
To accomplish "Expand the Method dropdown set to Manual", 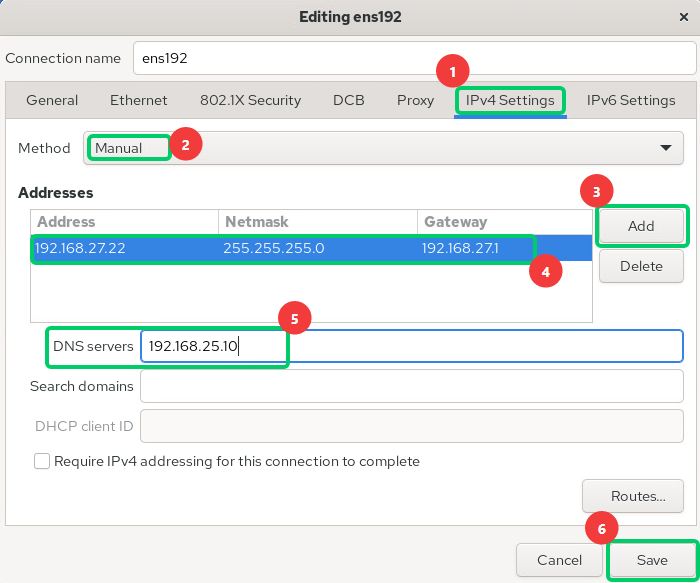I will (x=383, y=148).
